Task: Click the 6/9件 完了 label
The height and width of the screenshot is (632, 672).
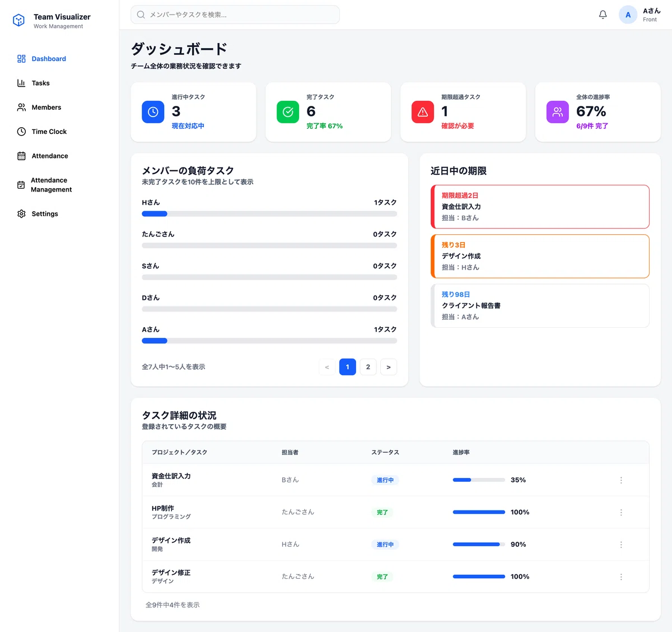Action: click(592, 126)
